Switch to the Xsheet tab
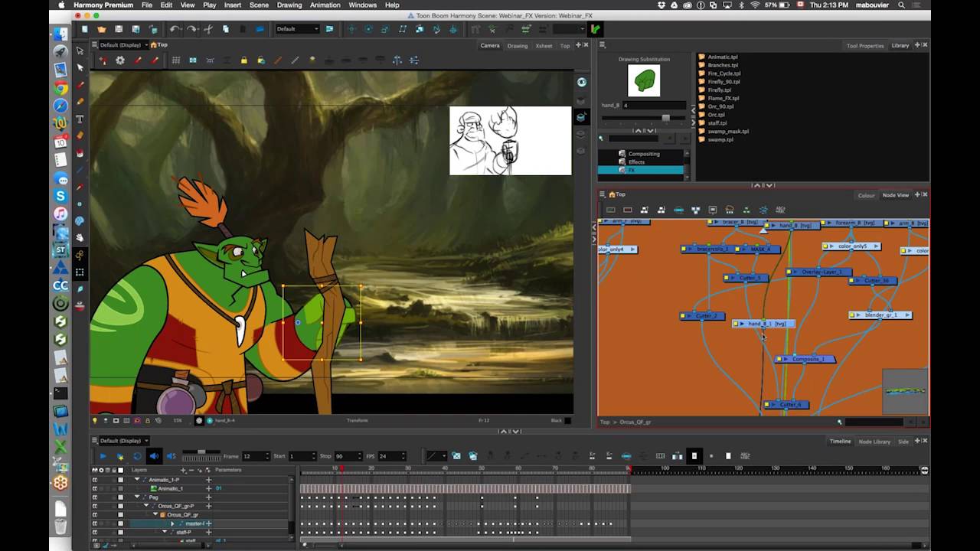The width and height of the screenshot is (980, 551). [x=544, y=45]
